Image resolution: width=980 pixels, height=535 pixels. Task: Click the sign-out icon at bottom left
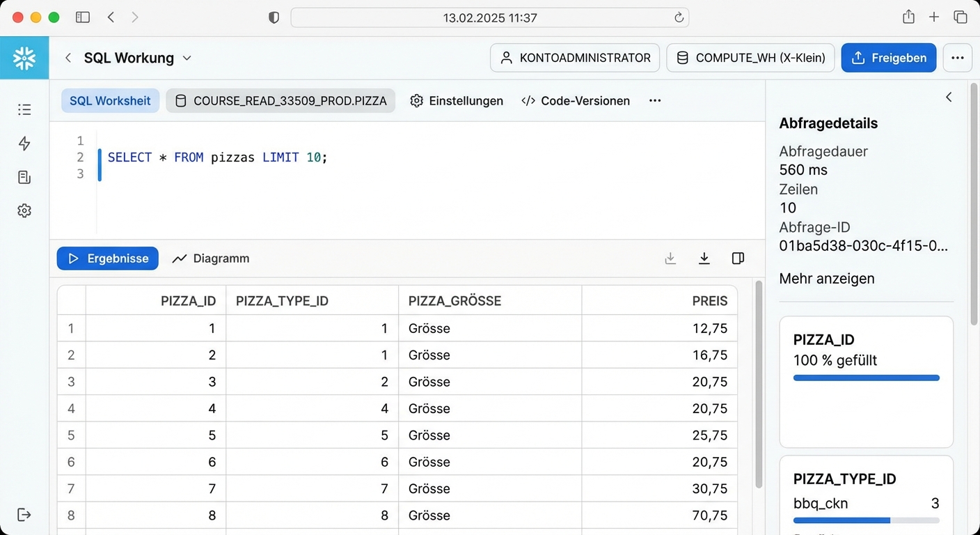[24, 515]
